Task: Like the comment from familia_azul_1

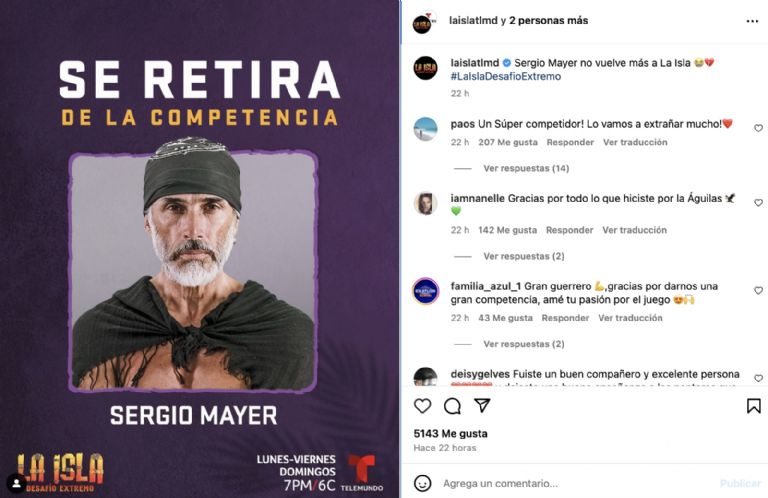Action: coord(758,290)
